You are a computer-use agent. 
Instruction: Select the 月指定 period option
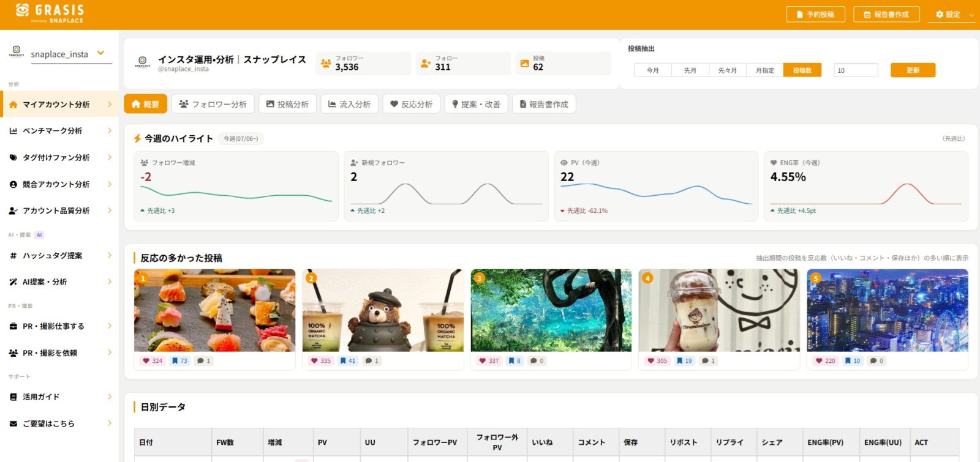[765, 70]
